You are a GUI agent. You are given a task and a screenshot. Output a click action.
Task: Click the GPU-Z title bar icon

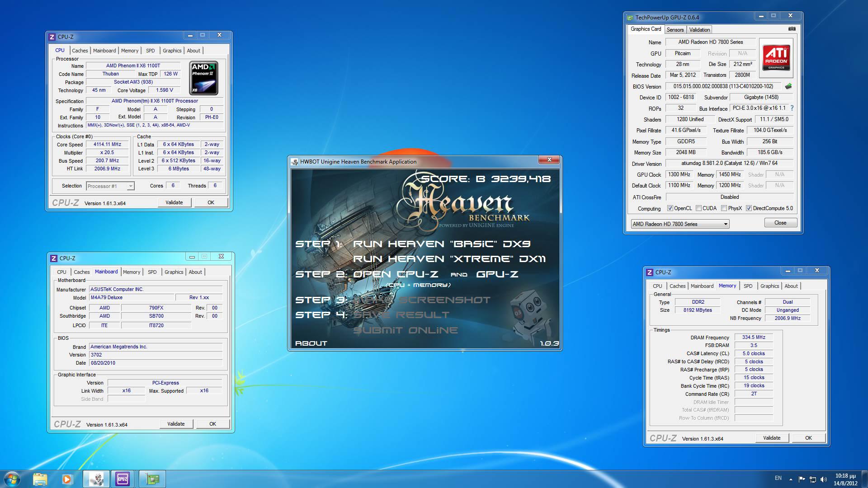click(x=630, y=18)
